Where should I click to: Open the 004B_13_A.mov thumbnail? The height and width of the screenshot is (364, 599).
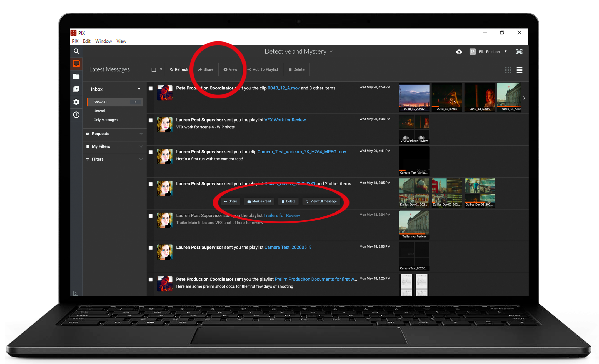(480, 97)
